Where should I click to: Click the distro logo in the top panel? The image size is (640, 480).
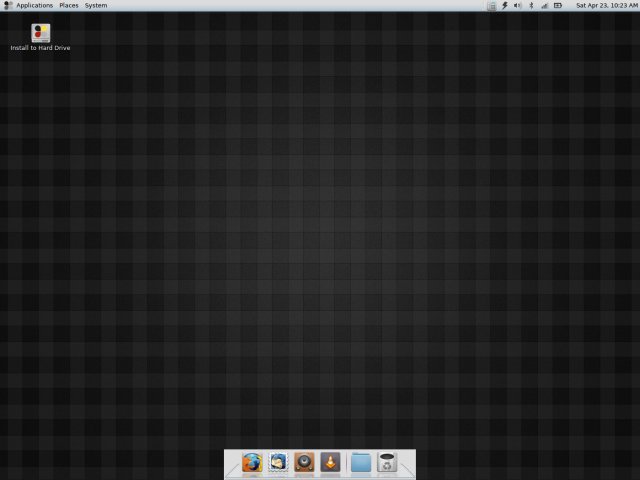tap(8, 5)
